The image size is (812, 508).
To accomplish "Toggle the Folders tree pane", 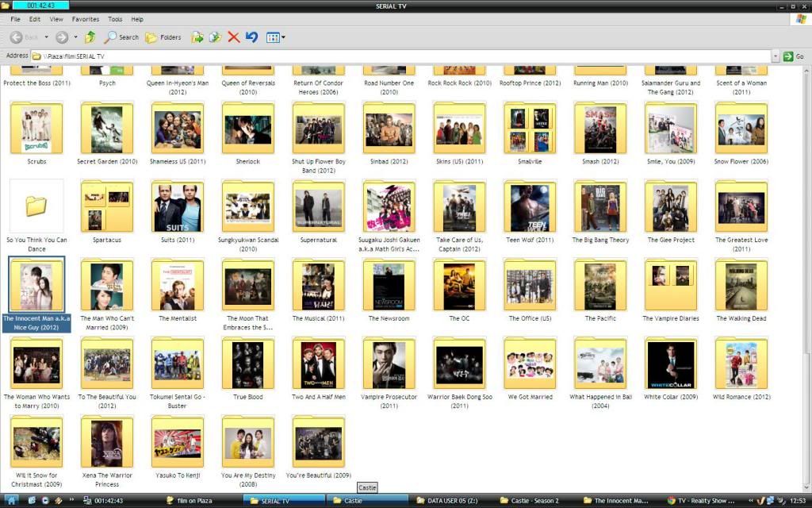I will (x=163, y=37).
